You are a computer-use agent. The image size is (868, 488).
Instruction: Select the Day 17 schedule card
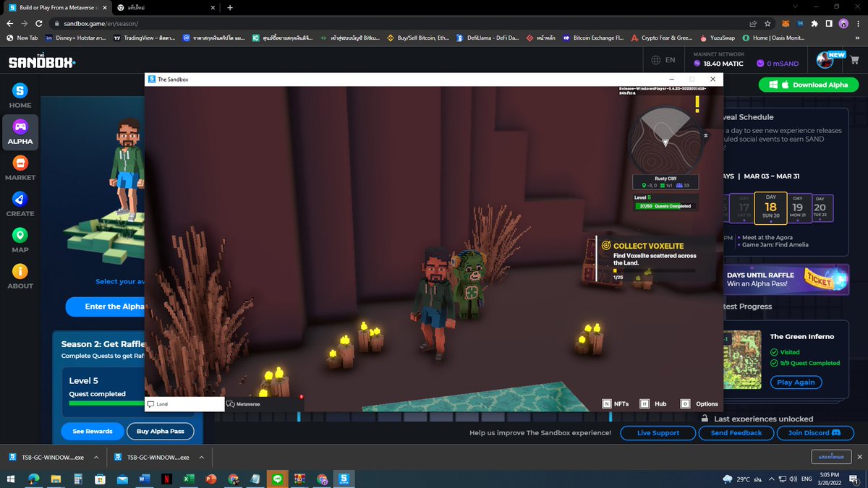(741, 207)
